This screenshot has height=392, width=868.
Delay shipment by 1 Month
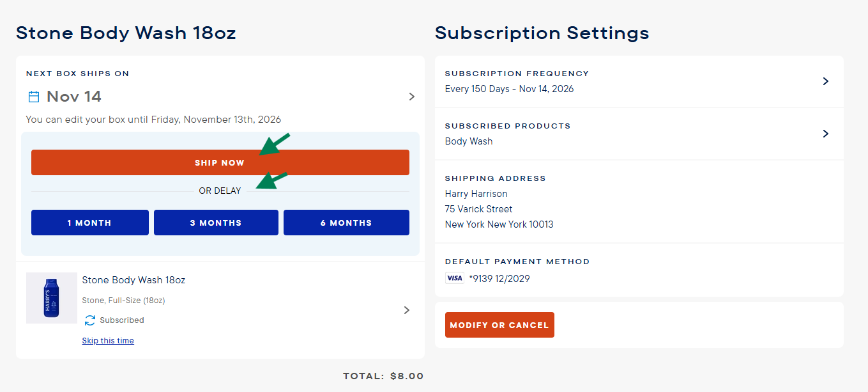(89, 223)
